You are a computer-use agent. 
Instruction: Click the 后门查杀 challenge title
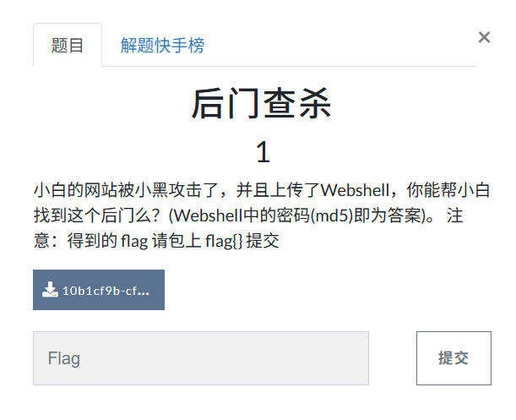pos(262,103)
